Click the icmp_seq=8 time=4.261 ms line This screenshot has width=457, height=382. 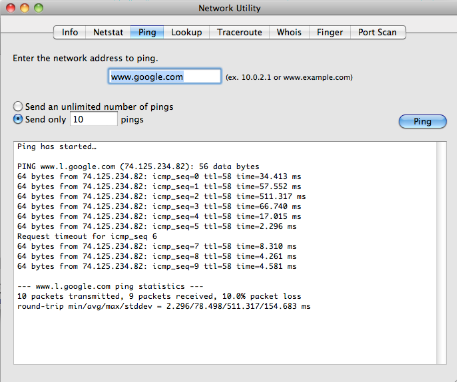tap(157, 256)
